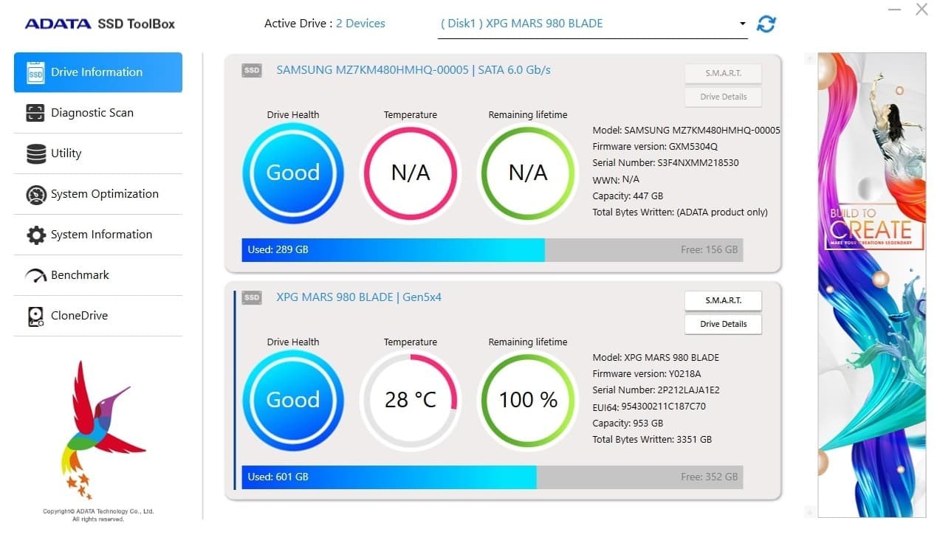Click the 28 °C temperature gauge
Viewport: 937px width, 560px height.
click(411, 401)
